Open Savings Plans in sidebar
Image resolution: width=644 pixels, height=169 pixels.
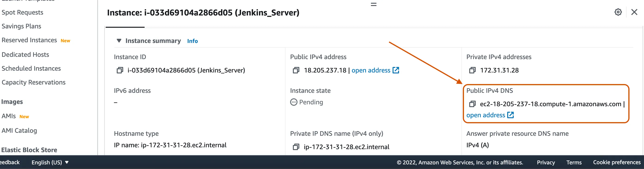(x=21, y=26)
